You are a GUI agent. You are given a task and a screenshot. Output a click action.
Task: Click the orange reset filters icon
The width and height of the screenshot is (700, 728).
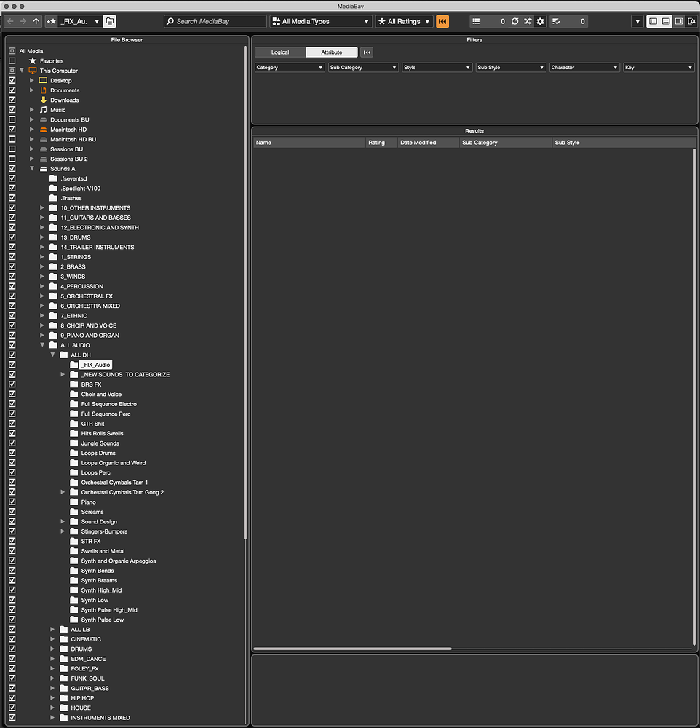point(442,21)
